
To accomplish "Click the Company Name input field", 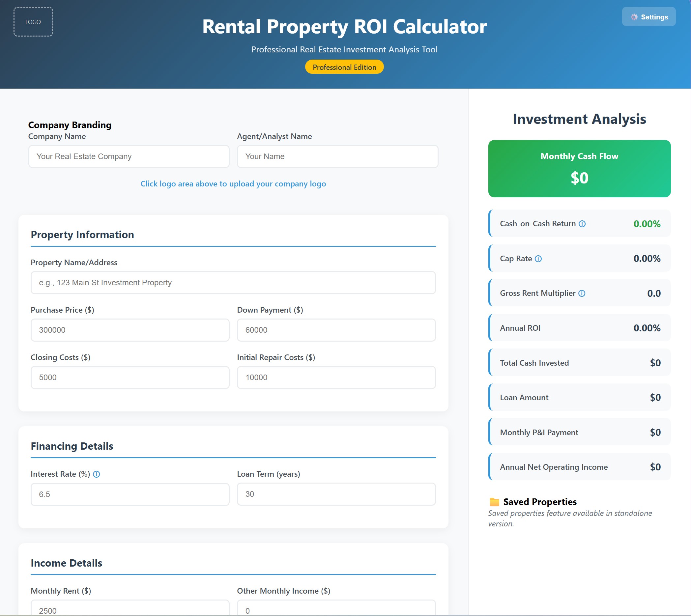I will pyautogui.click(x=129, y=156).
